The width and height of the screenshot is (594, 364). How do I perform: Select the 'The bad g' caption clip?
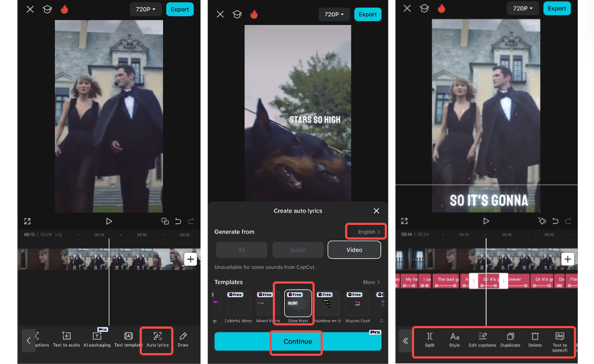tap(446, 281)
